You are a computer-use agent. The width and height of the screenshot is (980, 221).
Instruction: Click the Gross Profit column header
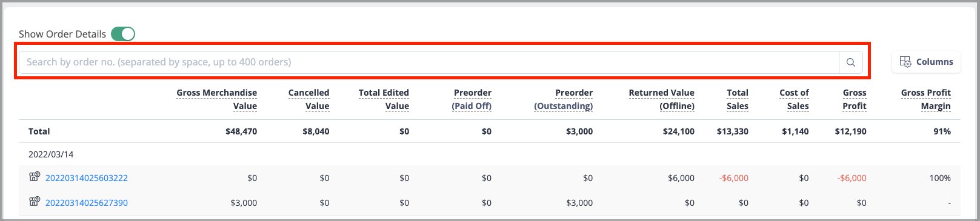click(x=855, y=99)
